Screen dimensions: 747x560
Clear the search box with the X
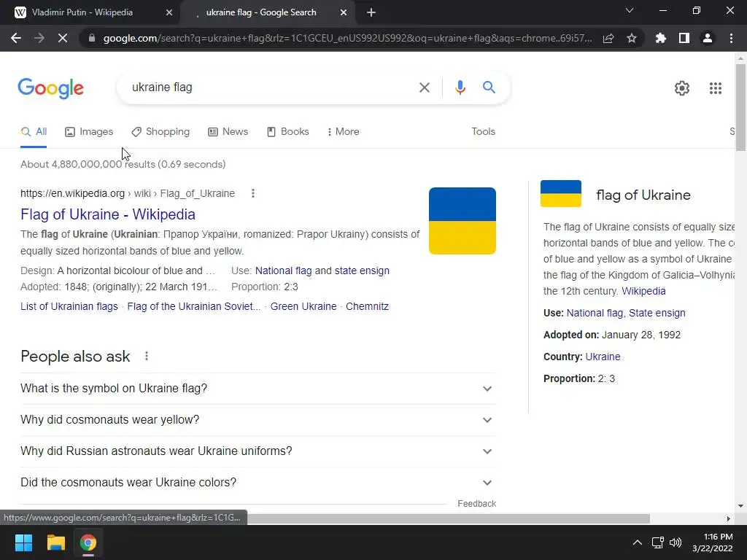(424, 87)
